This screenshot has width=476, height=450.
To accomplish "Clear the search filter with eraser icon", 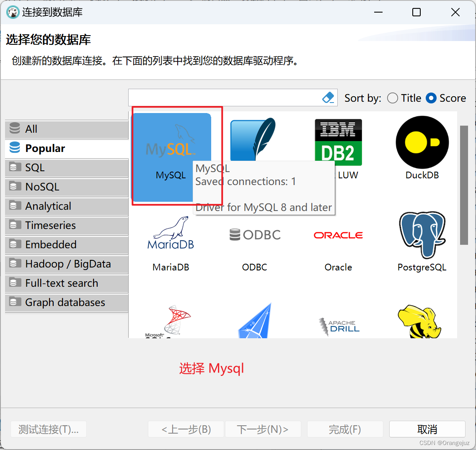I will coord(328,98).
